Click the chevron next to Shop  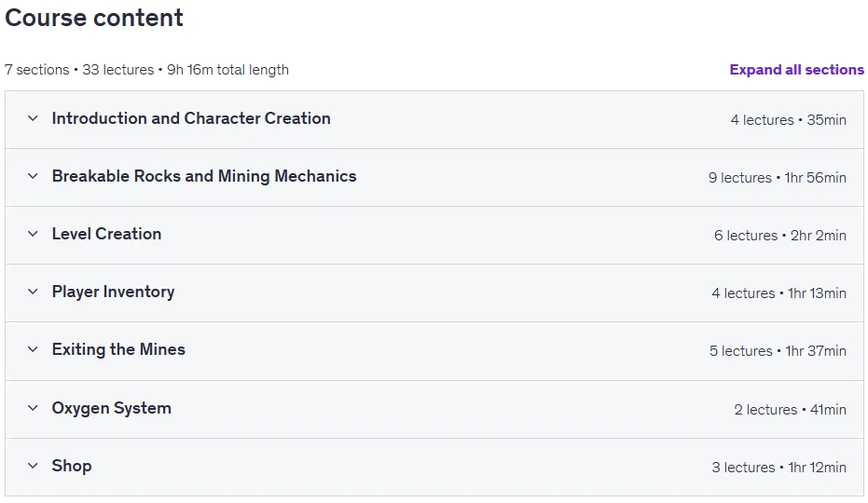pyautogui.click(x=33, y=466)
